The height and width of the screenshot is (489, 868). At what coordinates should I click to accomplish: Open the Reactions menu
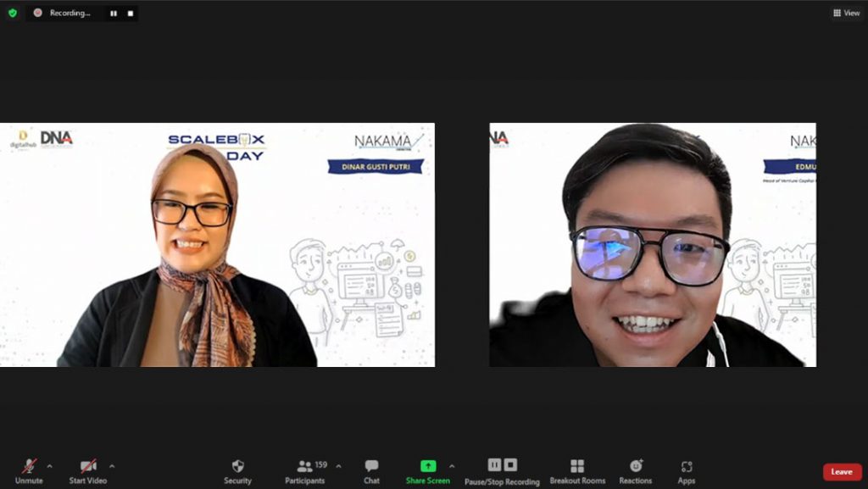tap(636, 471)
